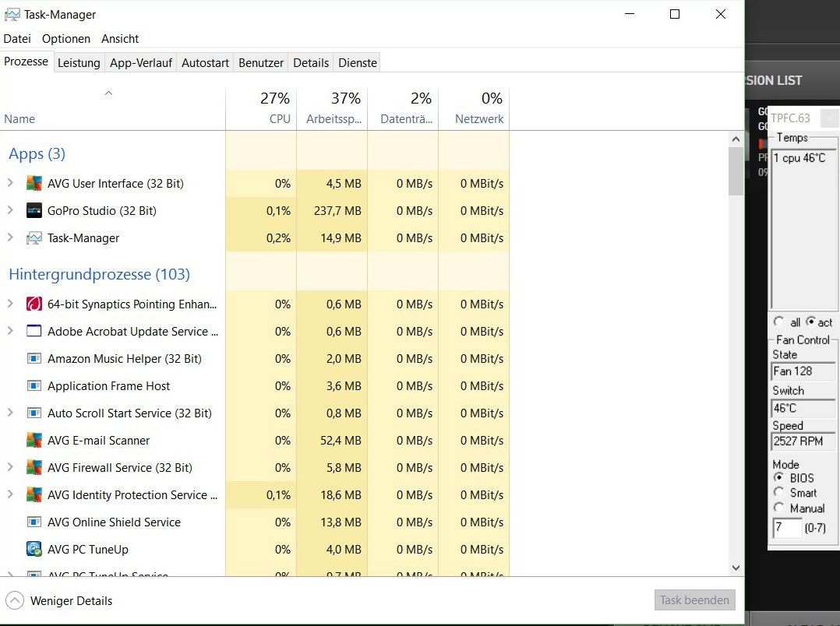
Task: Expand the AVG Firewall Service row
Action: point(10,467)
